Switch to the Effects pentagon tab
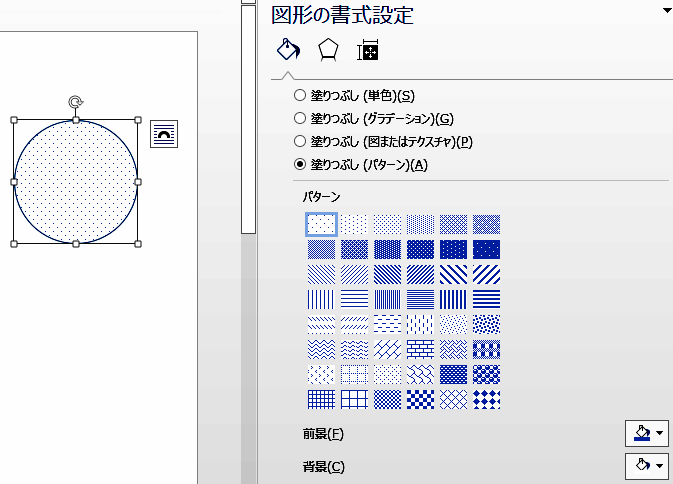The image size is (673, 484). (328, 50)
